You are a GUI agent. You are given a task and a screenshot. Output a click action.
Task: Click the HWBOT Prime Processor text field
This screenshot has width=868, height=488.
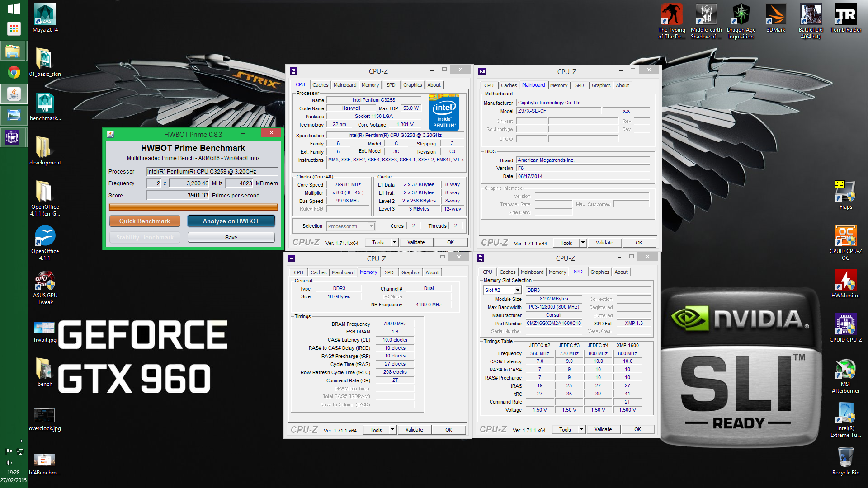tap(212, 171)
